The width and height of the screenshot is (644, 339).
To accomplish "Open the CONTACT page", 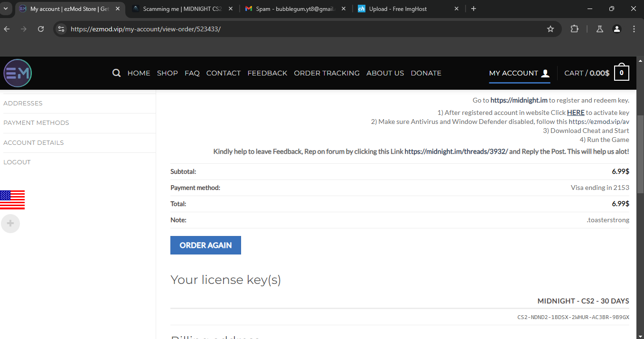I will pos(224,73).
